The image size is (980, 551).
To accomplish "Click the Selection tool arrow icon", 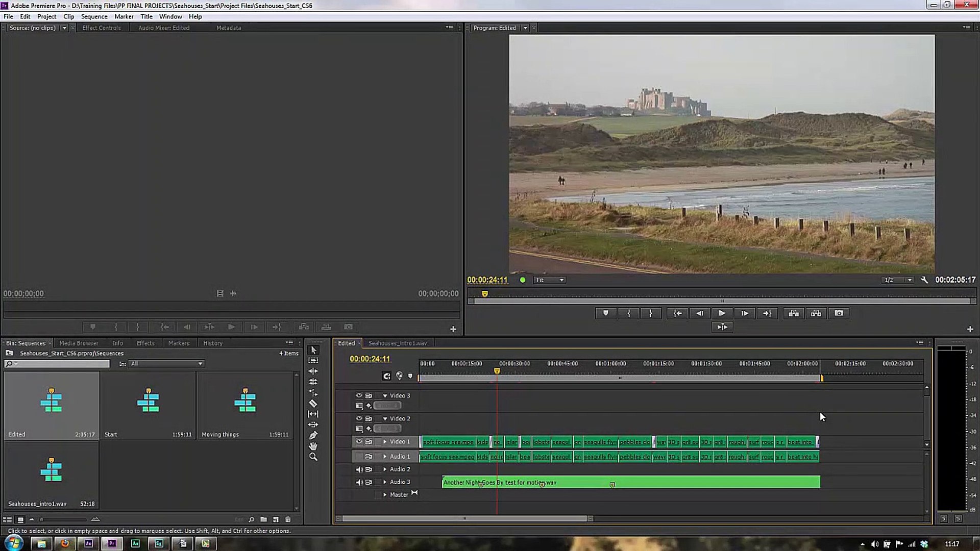I will coord(313,350).
